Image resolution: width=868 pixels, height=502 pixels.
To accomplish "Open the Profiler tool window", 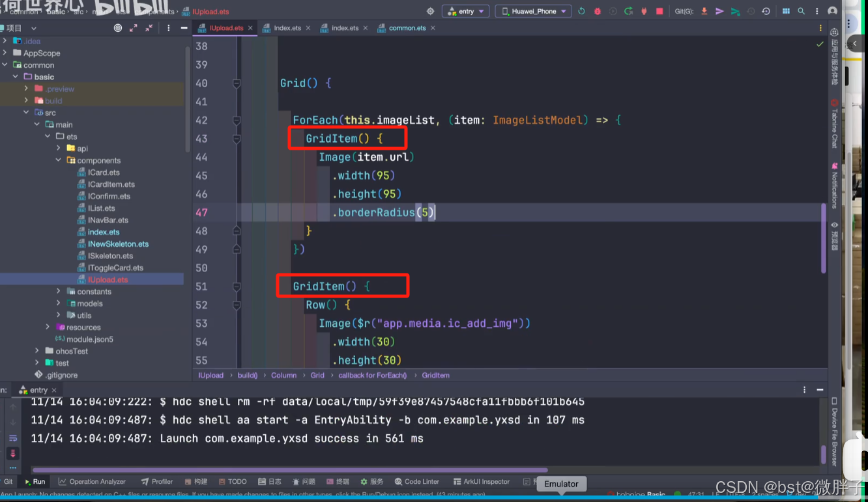I will pos(157,482).
